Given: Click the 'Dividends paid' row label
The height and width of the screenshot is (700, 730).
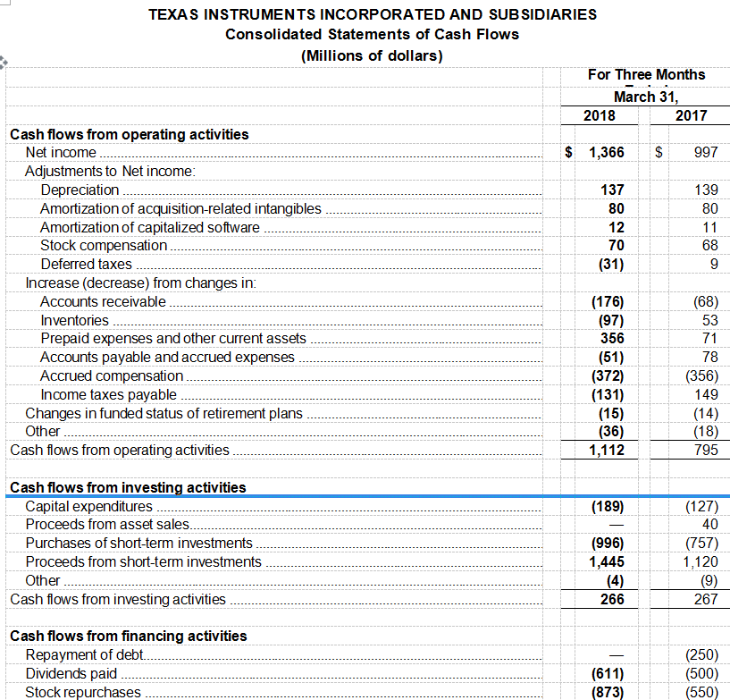Looking at the screenshot, I should click(x=71, y=673).
